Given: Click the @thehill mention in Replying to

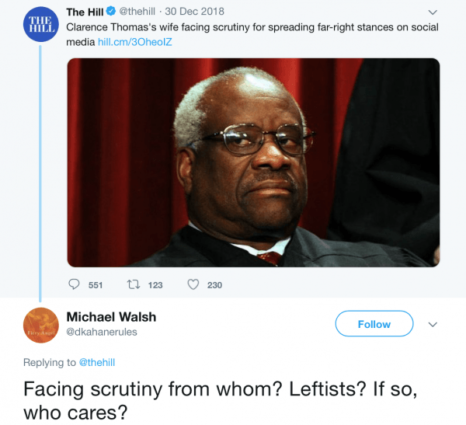Looking at the screenshot, I should 97,362.
